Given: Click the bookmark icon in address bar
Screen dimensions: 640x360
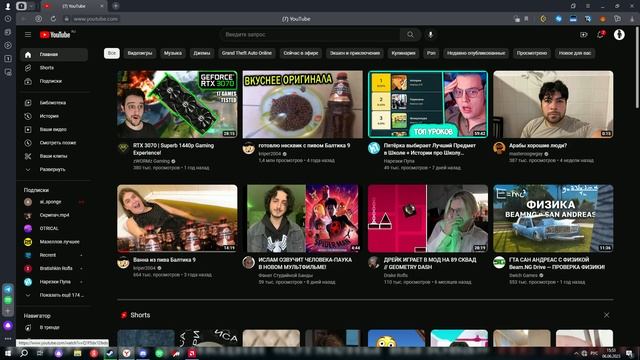Looking at the screenshot, I should 527,19.
